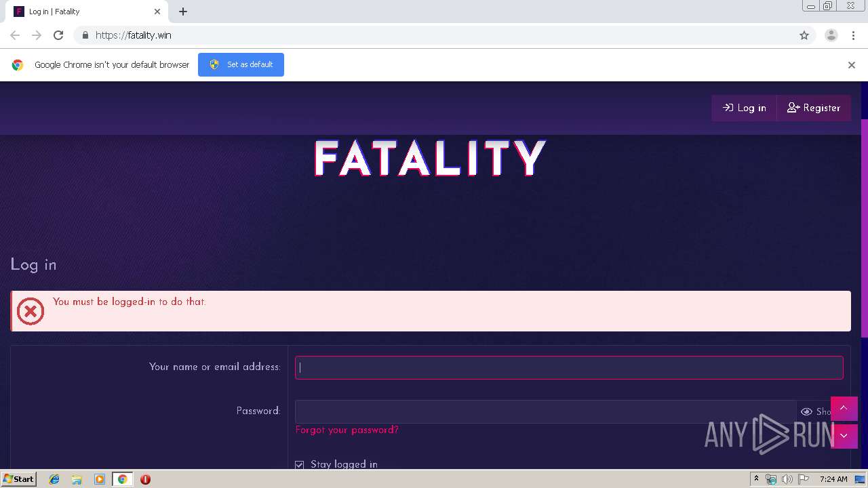Click the Chrome taskbar icon

click(x=123, y=479)
